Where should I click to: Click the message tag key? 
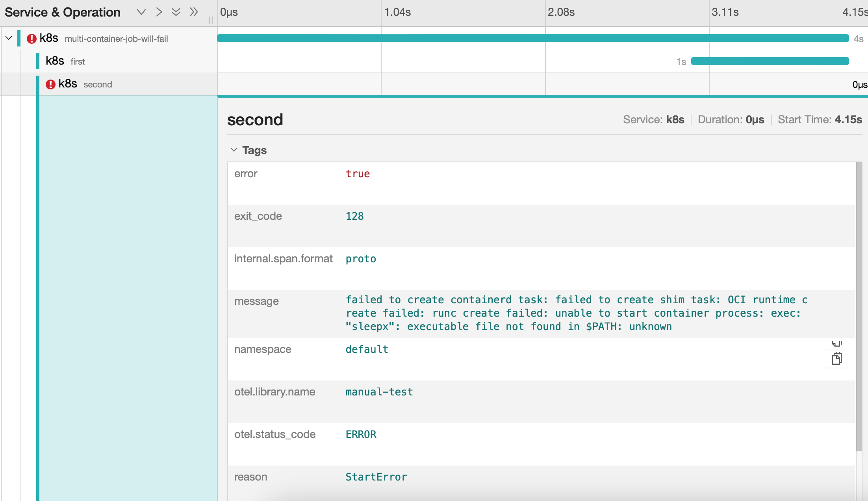[256, 301]
